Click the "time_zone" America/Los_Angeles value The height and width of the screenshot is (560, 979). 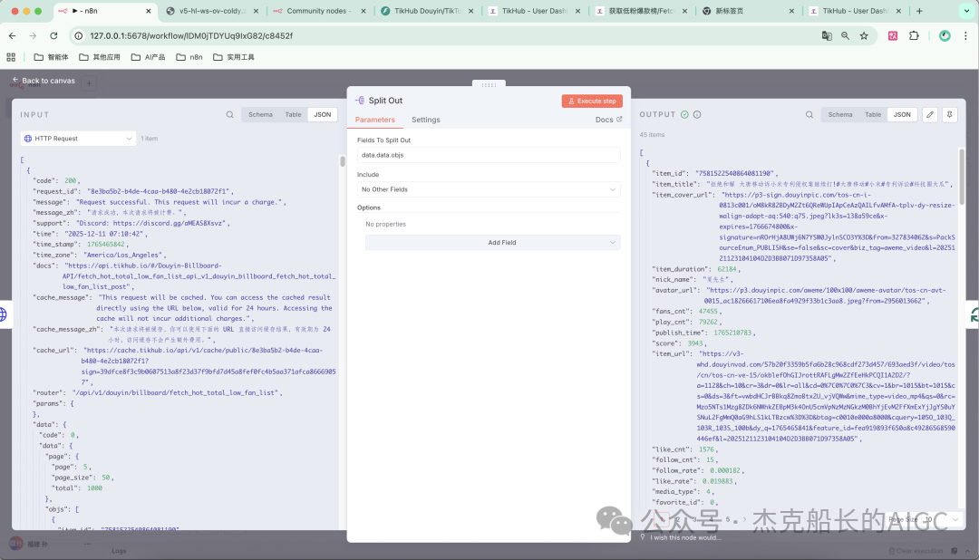point(125,256)
